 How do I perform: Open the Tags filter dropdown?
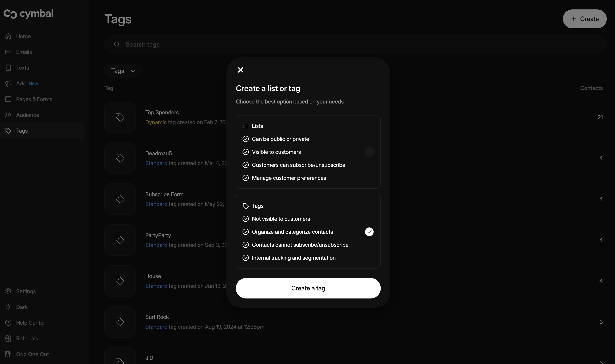(x=123, y=71)
